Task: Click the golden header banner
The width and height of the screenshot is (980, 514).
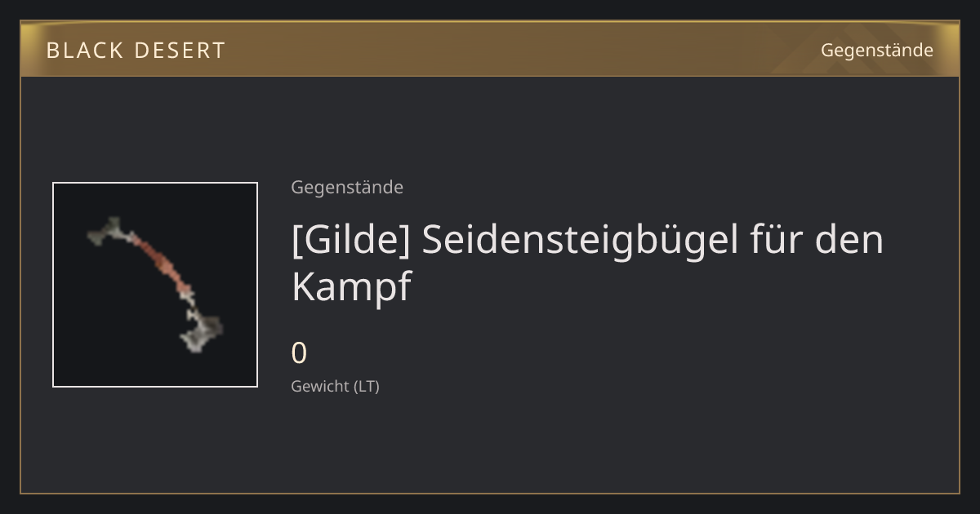Action: tap(490, 49)
